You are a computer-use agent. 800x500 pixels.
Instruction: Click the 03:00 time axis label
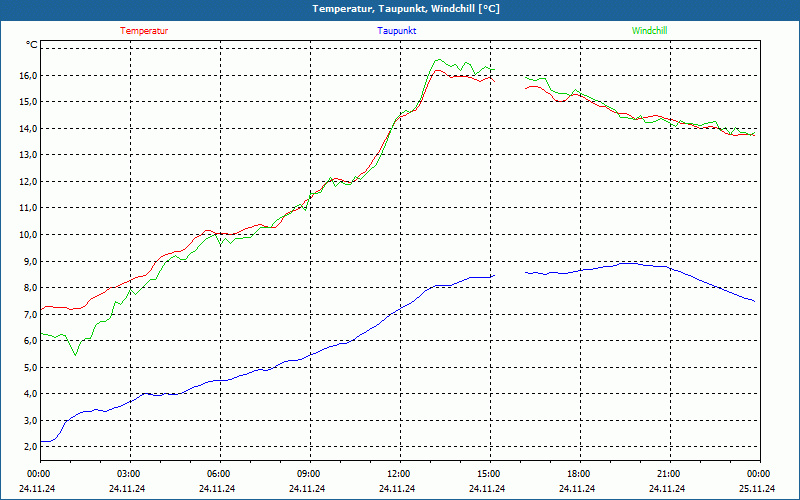(x=129, y=474)
